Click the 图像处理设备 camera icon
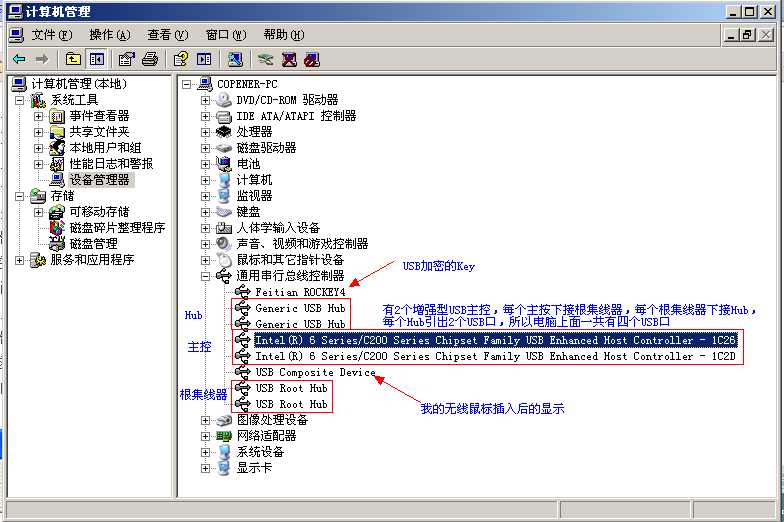Viewport: 784px width, 522px height. (x=224, y=420)
